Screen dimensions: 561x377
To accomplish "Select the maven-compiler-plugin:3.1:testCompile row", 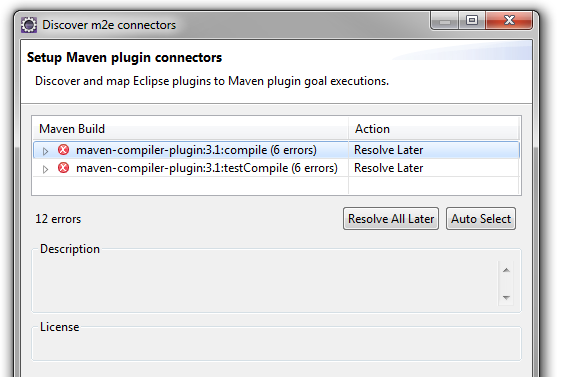I will 276,168.
